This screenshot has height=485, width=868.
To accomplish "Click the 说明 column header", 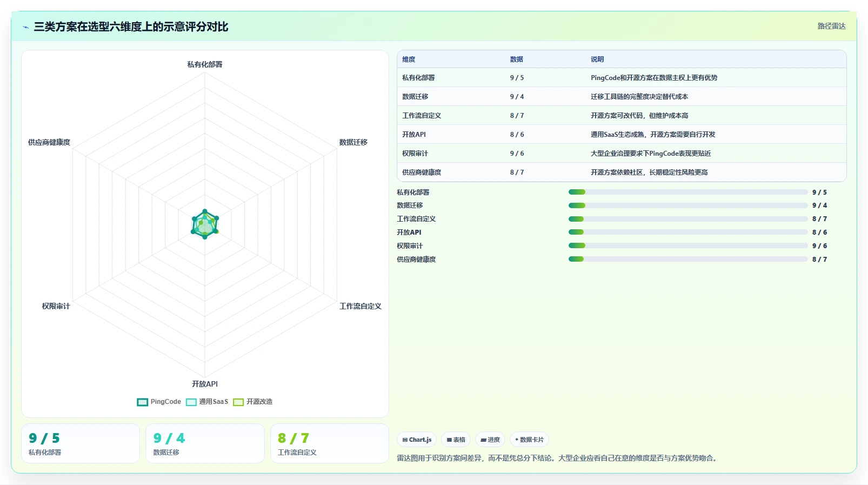I will pyautogui.click(x=597, y=59).
